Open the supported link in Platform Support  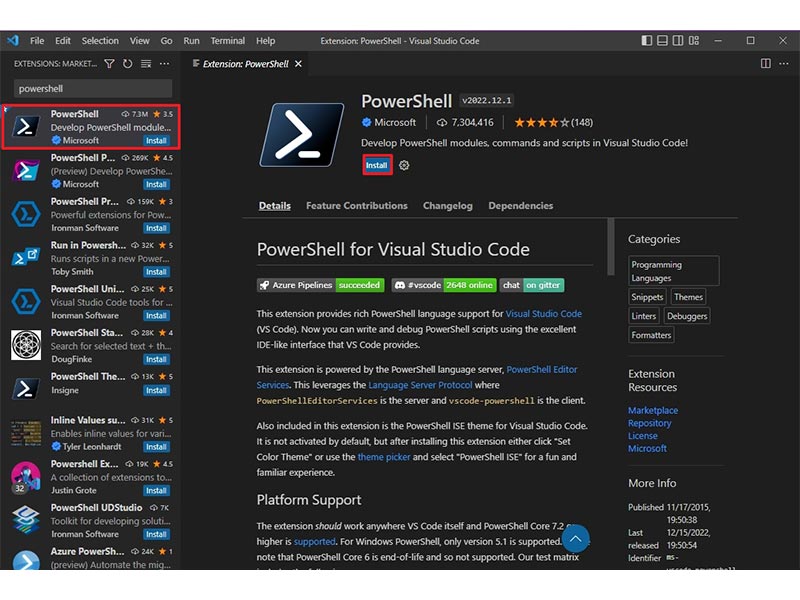[x=314, y=541]
